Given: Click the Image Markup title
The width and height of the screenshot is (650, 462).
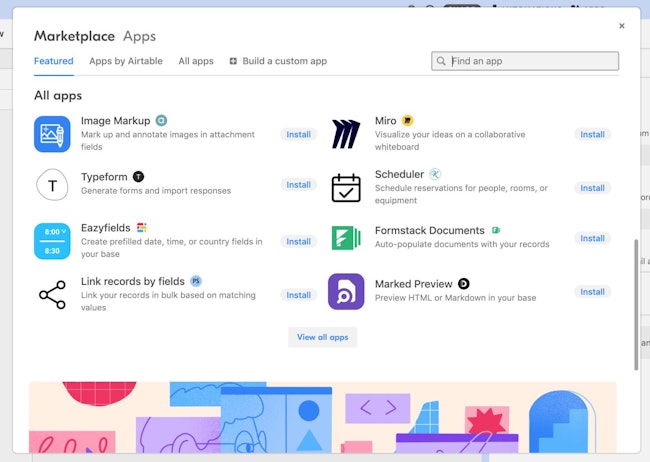Looking at the screenshot, I should click(115, 120).
